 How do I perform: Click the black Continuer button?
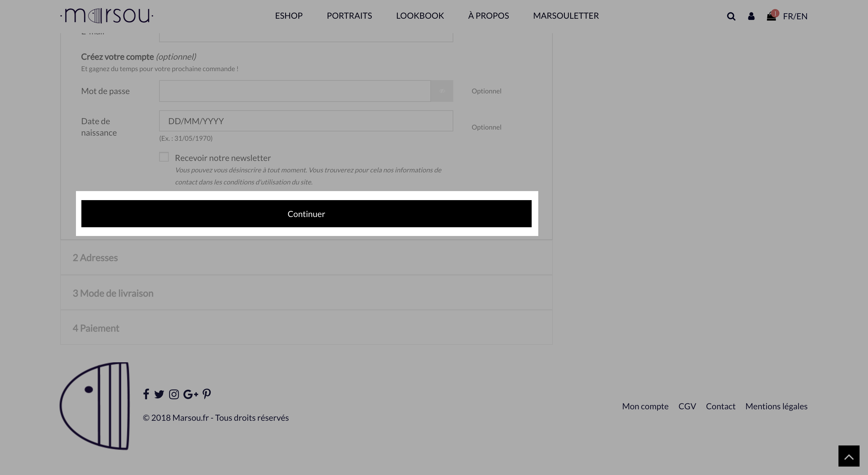click(306, 214)
